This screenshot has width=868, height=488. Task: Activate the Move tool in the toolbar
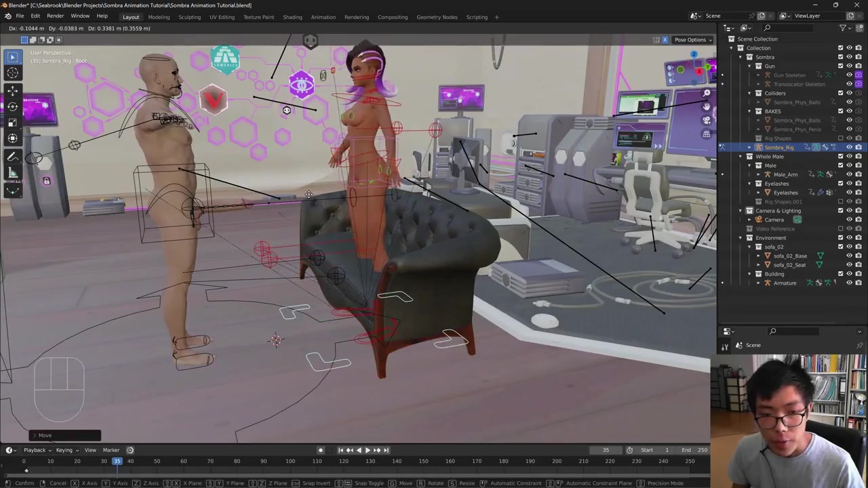[12, 90]
